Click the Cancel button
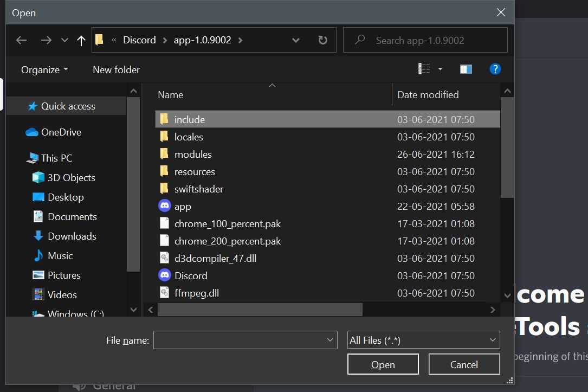The image size is (588, 392). pyautogui.click(x=464, y=364)
